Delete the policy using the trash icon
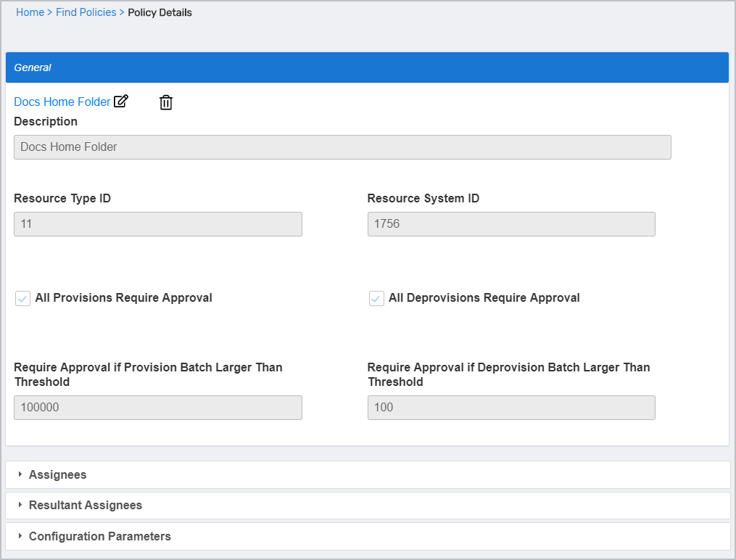Screen dimensions: 736x560 (x=166, y=102)
